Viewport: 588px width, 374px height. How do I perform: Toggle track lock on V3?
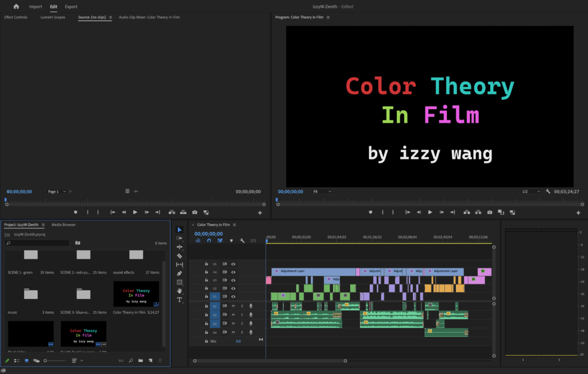tap(206, 280)
